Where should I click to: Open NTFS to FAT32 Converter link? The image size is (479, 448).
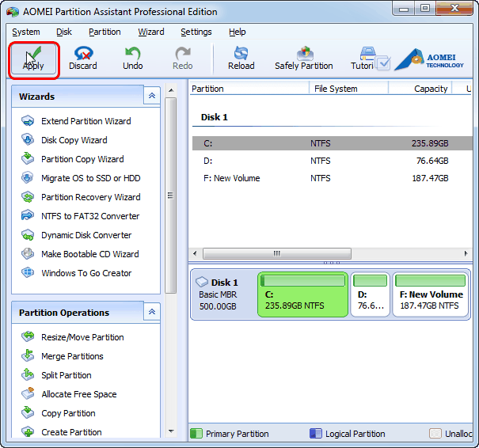(x=90, y=216)
